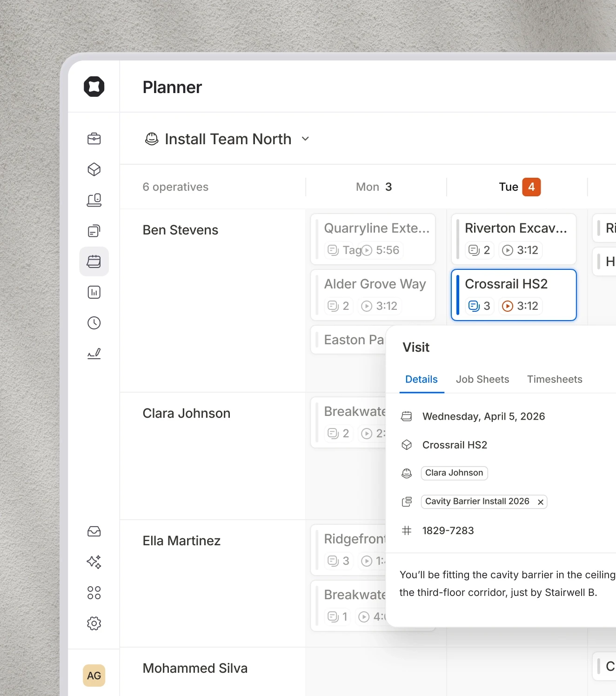This screenshot has height=696, width=616.
Task: Select the products cube icon in sidebar
Action: [94, 169]
